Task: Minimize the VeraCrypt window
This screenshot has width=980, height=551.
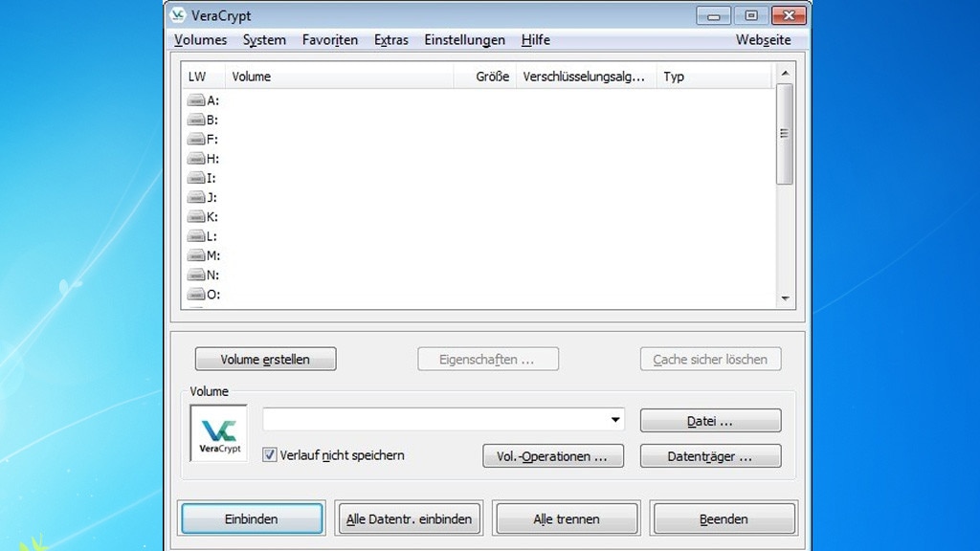Action: point(714,15)
